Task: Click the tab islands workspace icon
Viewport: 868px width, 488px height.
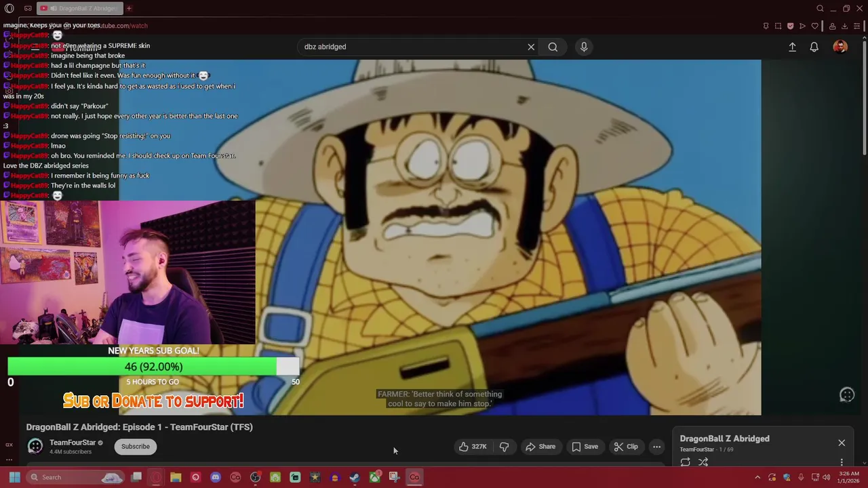Action: (28, 9)
